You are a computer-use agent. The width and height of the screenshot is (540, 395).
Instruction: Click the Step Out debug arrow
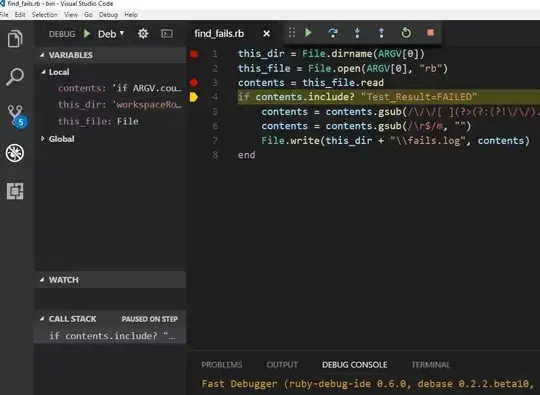pyautogui.click(x=381, y=33)
